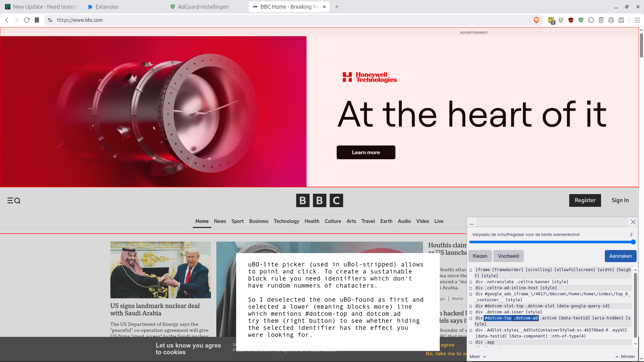Open the puzzle-piece Extensions menu
This screenshot has height=362, width=644.
pos(591,20)
